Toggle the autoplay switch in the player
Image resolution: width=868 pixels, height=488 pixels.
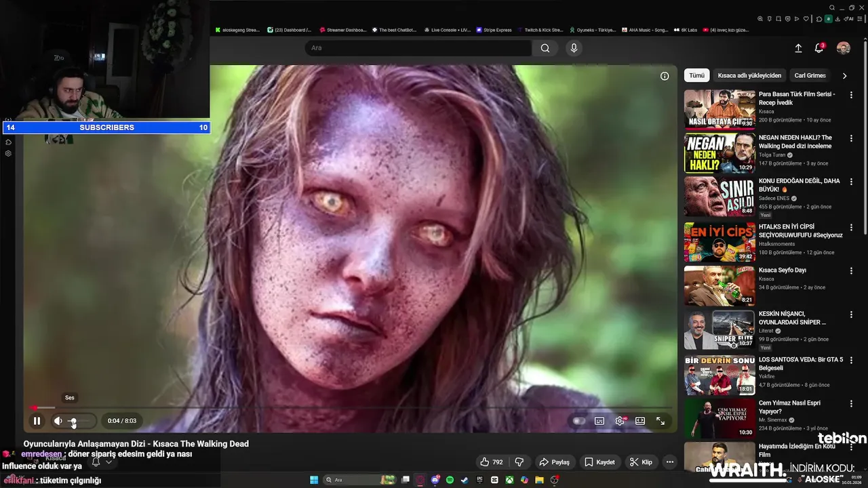click(578, 421)
